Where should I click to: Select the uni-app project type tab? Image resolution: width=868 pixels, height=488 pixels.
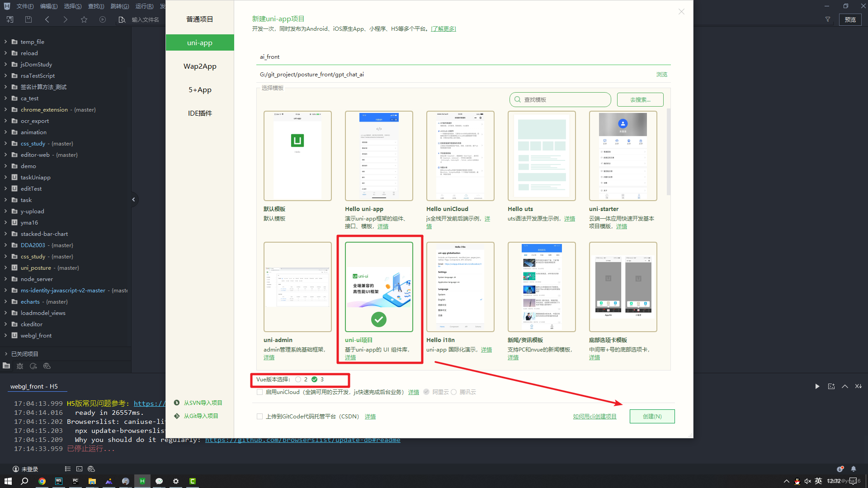pyautogui.click(x=200, y=42)
